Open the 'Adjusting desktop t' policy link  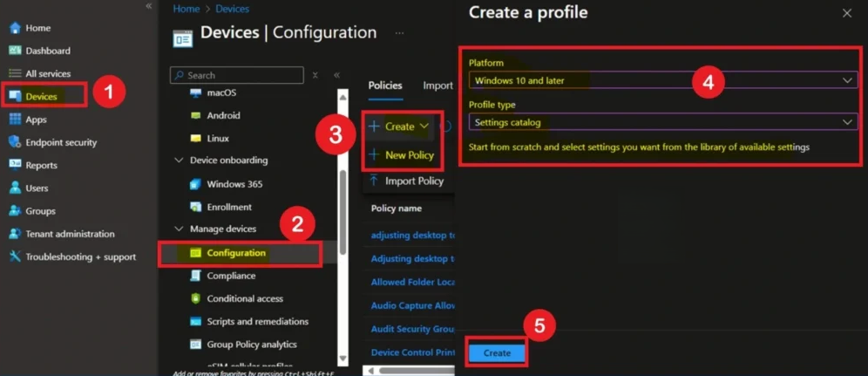(x=413, y=258)
